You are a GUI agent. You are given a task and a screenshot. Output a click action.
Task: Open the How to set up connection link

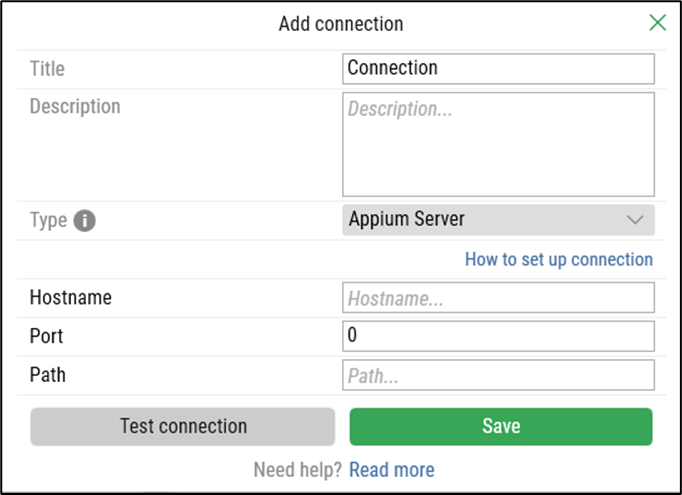coord(558,260)
